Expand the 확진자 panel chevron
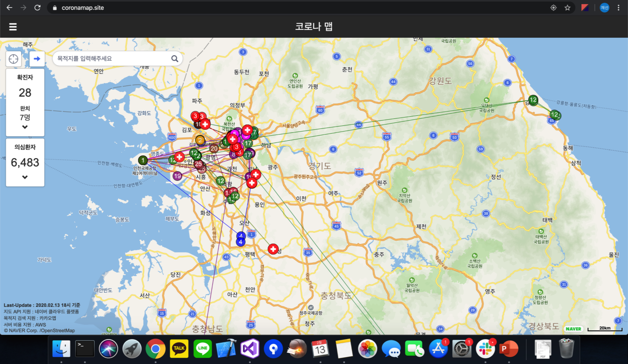Image resolution: width=628 pixels, height=364 pixels. [25, 127]
